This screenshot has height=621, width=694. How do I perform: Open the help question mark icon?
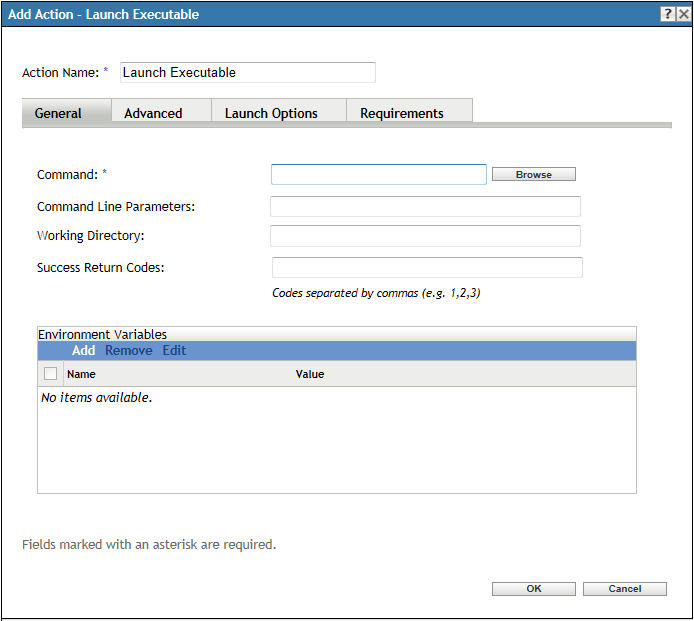point(668,14)
